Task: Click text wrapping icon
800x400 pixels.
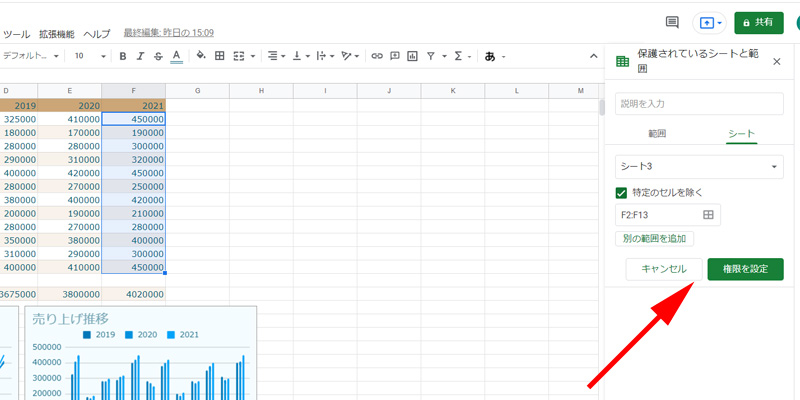Action: point(321,56)
